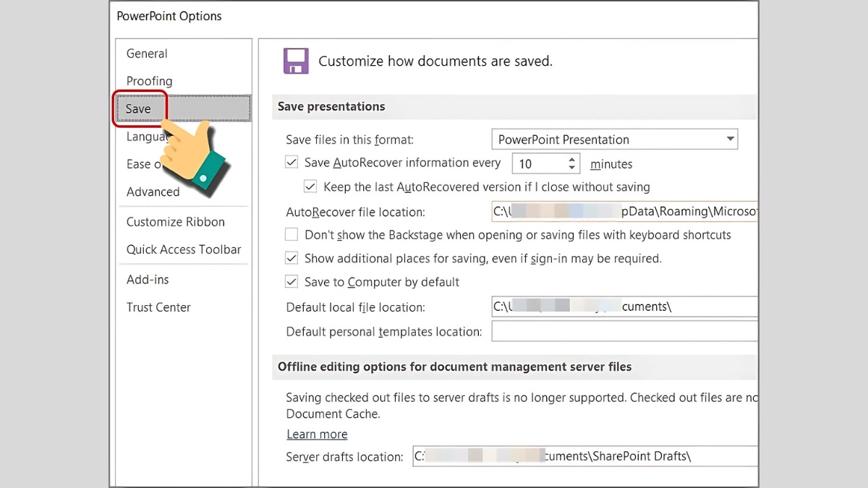Click the Default personal templates location field

[625, 332]
